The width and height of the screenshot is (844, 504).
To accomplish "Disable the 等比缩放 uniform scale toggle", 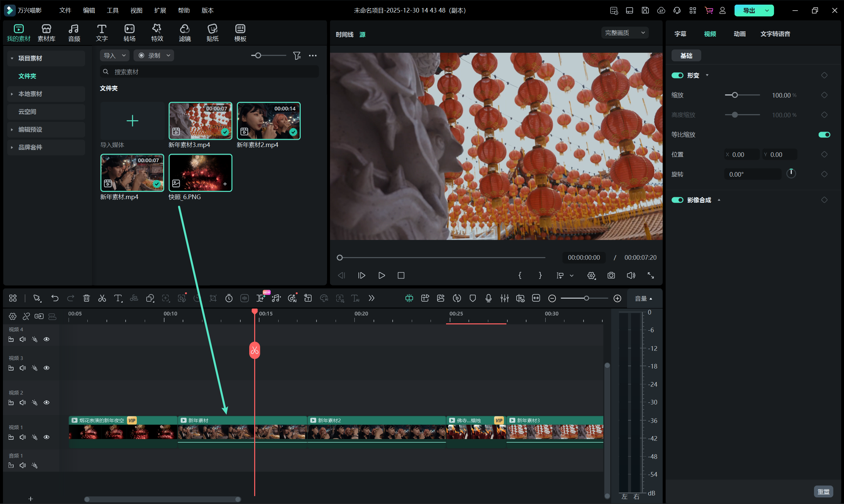I will (x=824, y=135).
